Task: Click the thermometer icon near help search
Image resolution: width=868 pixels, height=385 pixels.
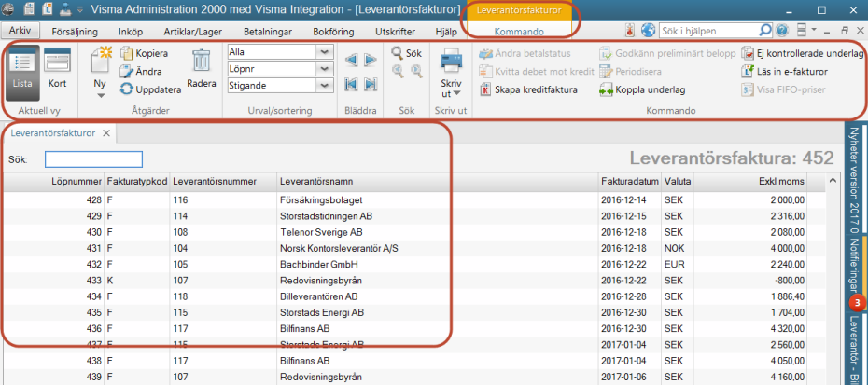Action: click(630, 31)
